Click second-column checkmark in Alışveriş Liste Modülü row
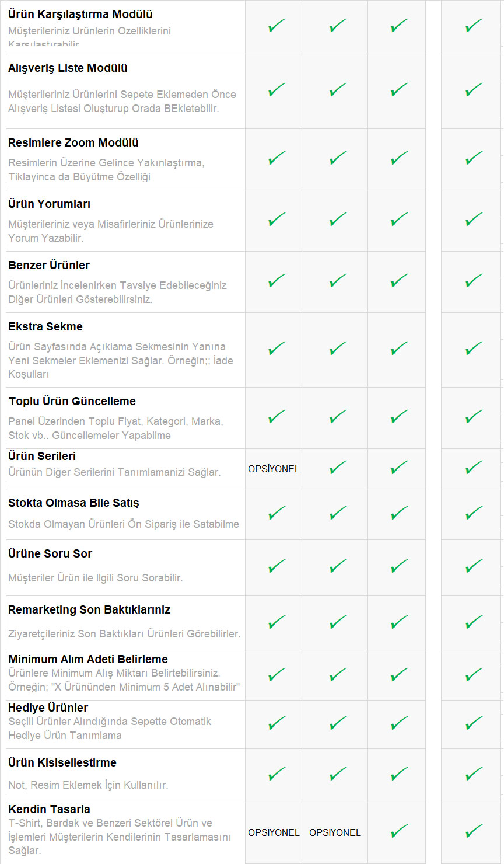This screenshot has height=864, width=504. coord(338,90)
